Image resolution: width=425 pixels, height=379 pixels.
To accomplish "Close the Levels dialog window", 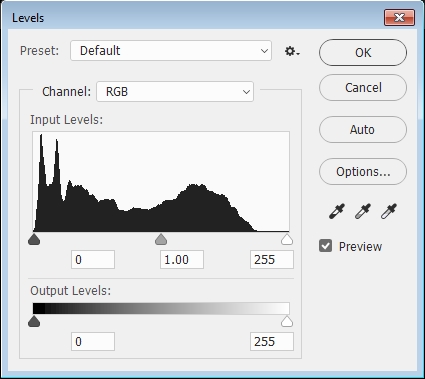I will (399, 18).
